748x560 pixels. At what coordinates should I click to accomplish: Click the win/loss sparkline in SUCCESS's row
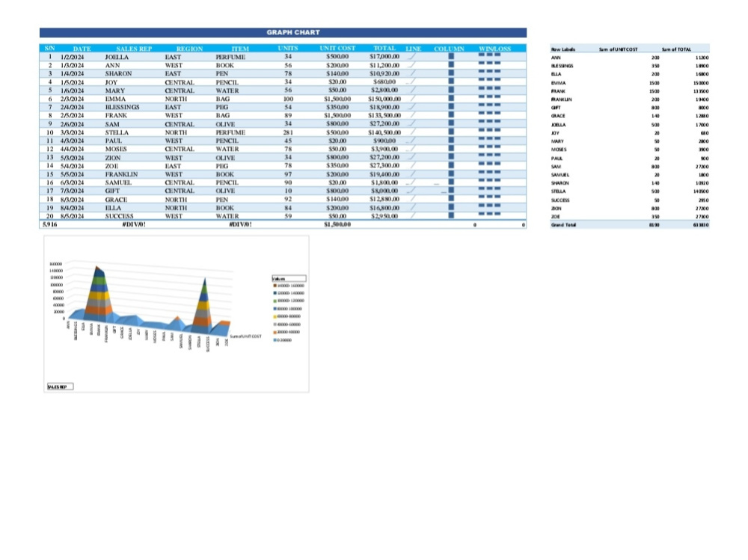coord(489,214)
